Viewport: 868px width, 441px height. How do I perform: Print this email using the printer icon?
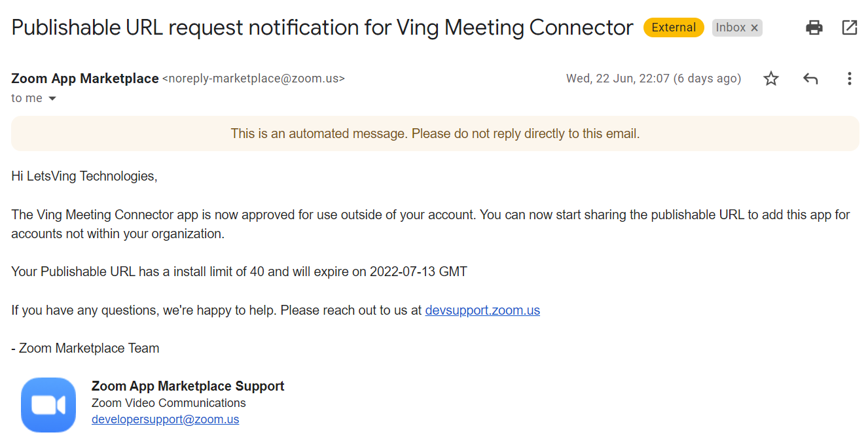coord(814,27)
